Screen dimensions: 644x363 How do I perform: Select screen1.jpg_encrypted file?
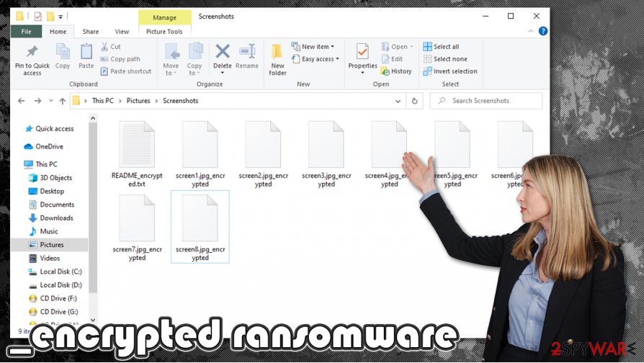(x=200, y=153)
